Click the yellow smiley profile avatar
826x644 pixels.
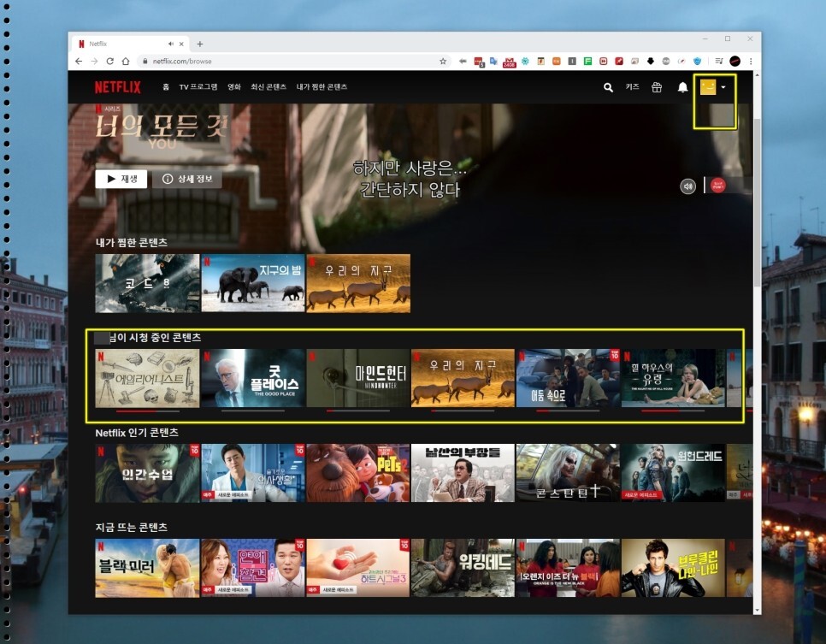click(x=708, y=87)
